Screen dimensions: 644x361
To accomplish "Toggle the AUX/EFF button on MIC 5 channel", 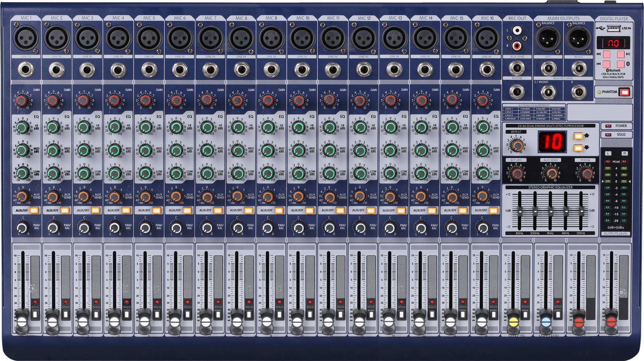I will click(157, 210).
